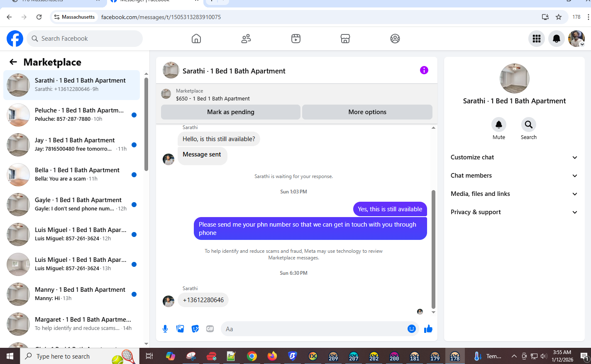This screenshot has height=364, width=591.
Task: Open the Chrome taskbar icon
Action: pyautogui.click(x=252, y=356)
